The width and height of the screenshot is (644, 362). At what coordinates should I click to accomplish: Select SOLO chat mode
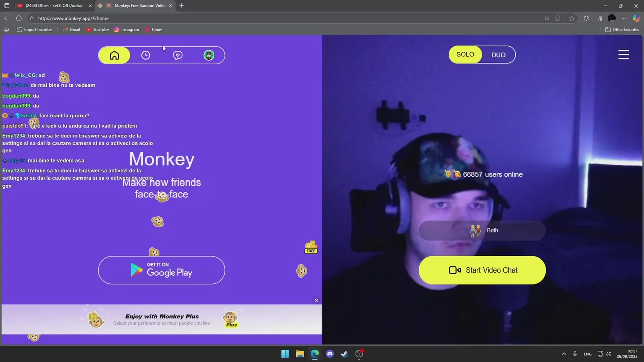point(465,54)
